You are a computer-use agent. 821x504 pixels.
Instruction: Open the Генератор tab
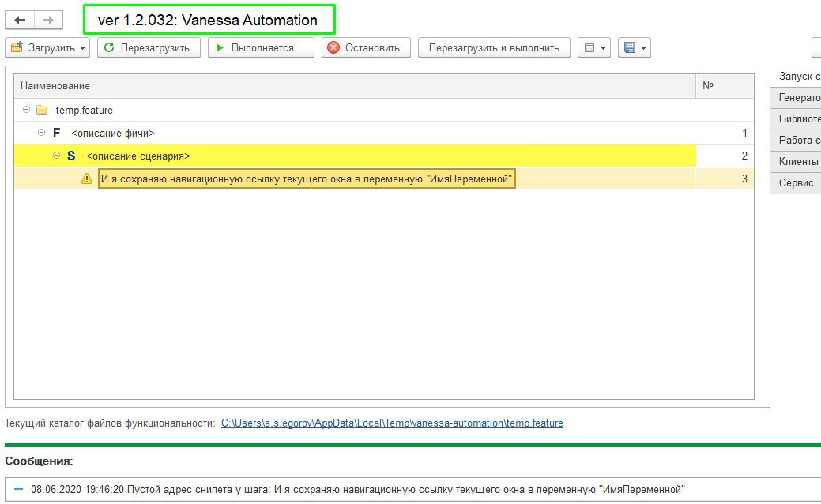pyautogui.click(x=797, y=97)
